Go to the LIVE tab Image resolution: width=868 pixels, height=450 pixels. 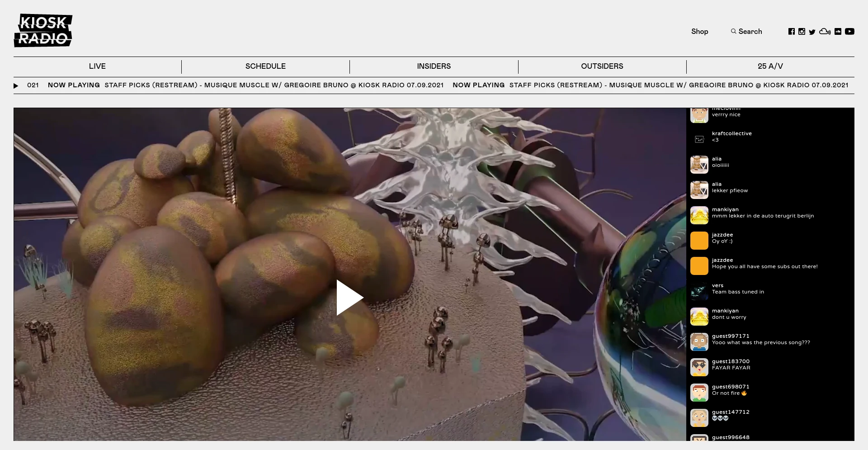[x=97, y=66]
